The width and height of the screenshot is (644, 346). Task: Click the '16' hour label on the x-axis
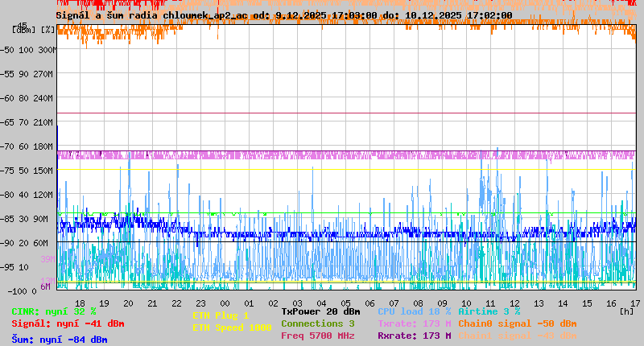pos(611,303)
